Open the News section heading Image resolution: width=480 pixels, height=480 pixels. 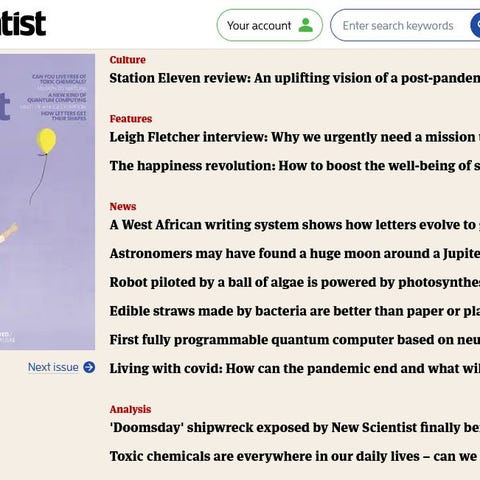[x=123, y=206]
